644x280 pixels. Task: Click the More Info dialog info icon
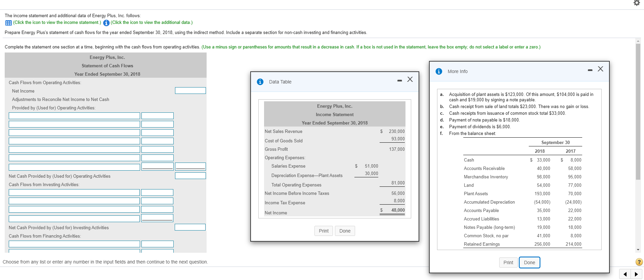click(x=439, y=71)
